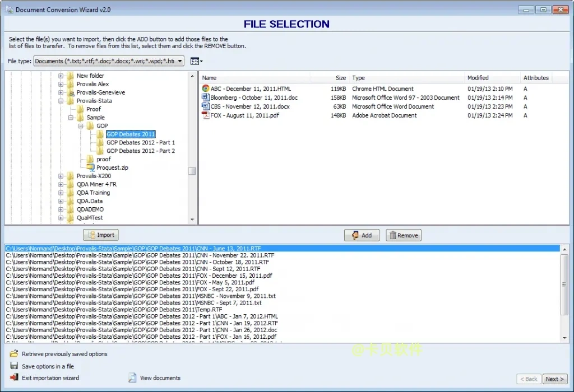Click the Chrome icon of ABC HTML file

[x=205, y=88]
